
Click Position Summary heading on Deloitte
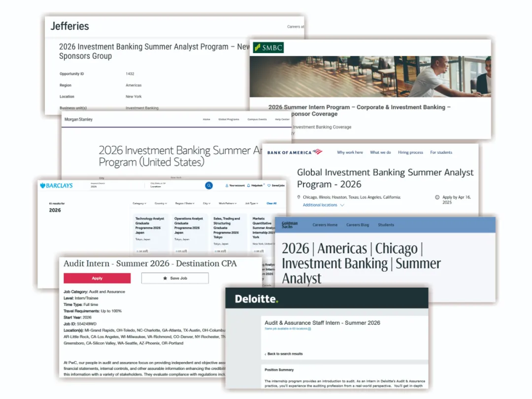click(279, 370)
